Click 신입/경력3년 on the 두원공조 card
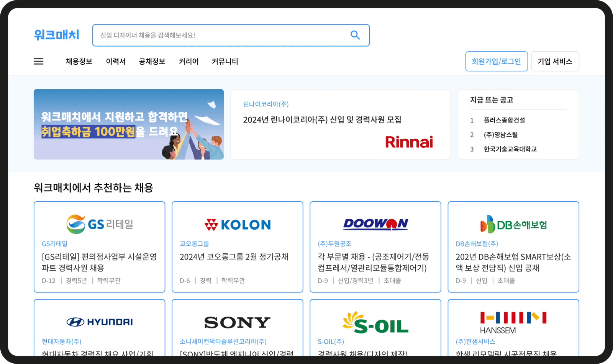 pyautogui.click(x=355, y=281)
